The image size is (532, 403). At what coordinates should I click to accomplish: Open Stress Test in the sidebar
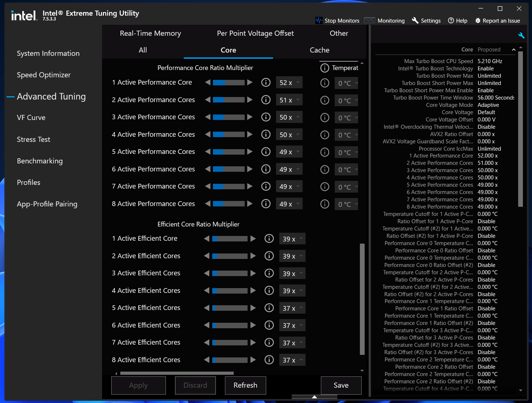click(x=34, y=139)
